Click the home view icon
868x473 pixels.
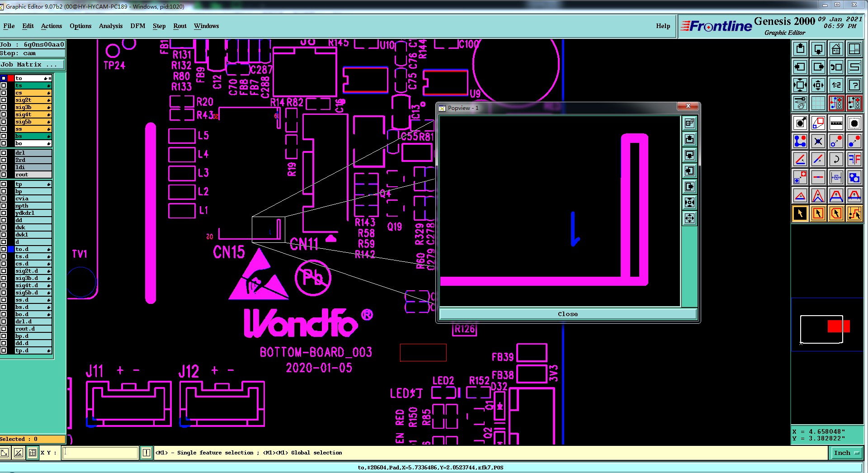(836, 49)
